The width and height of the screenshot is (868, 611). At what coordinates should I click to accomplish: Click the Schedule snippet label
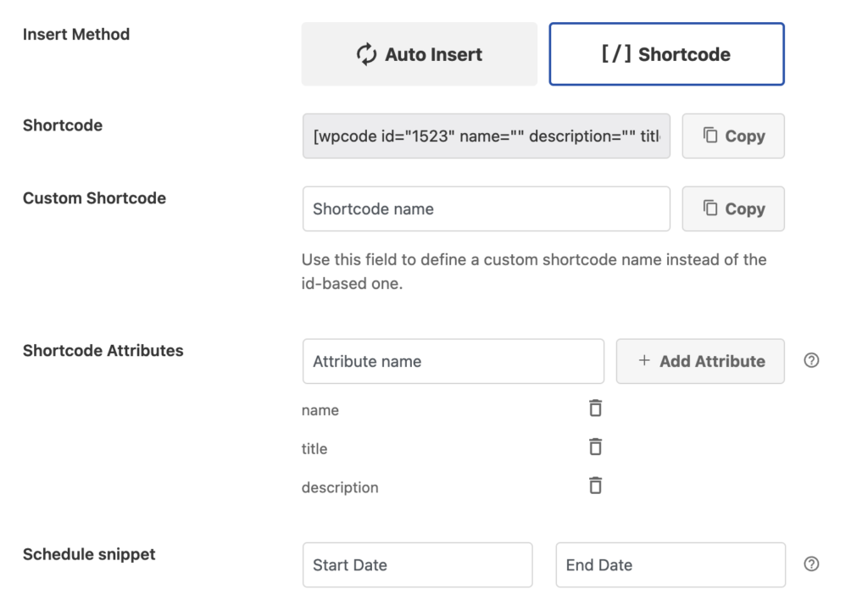coord(89,555)
